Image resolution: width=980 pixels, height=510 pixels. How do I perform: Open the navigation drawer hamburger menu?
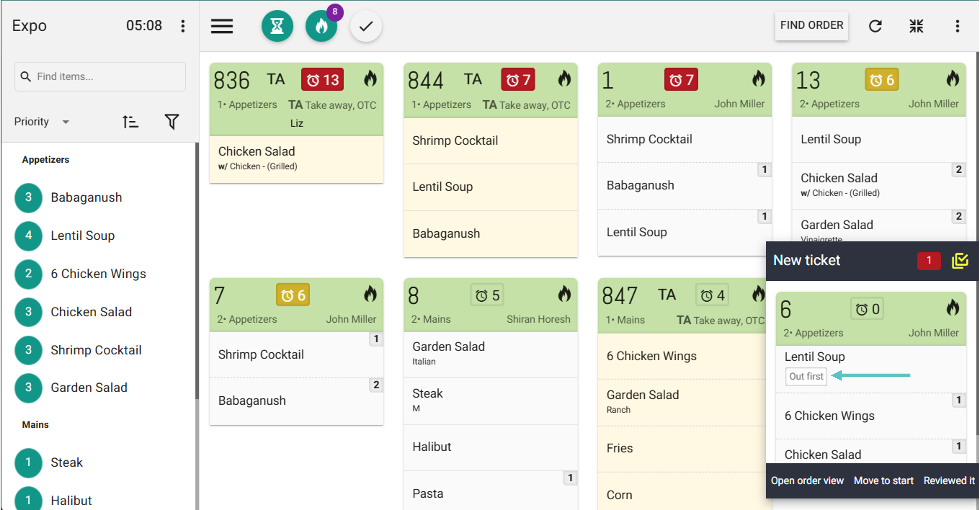[222, 26]
